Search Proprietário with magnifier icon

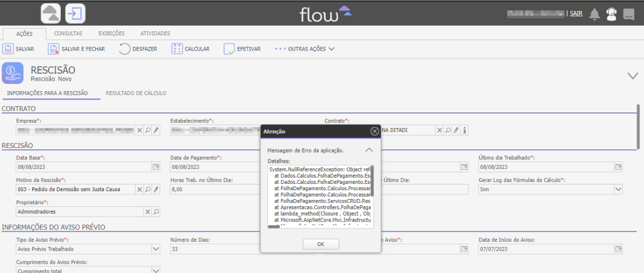(x=156, y=212)
